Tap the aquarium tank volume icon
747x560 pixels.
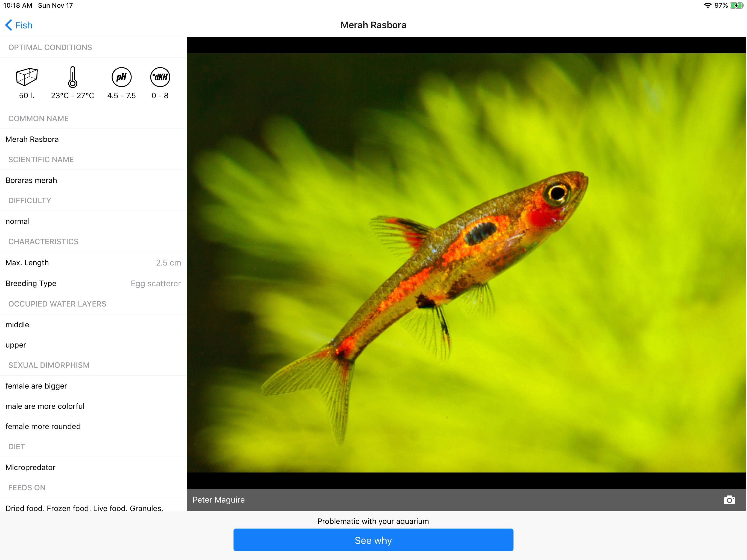[x=27, y=77]
